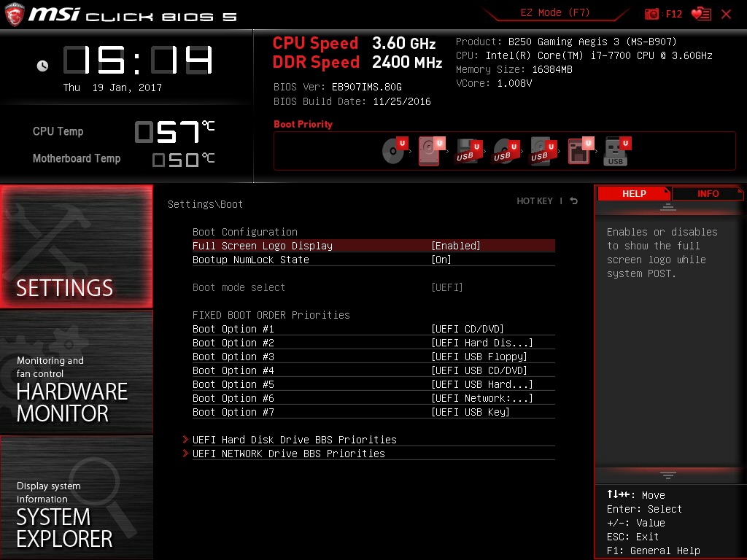Click the USB CD/DVD boot priority icon
The width and height of the screenshot is (747, 560).
(x=506, y=152)
